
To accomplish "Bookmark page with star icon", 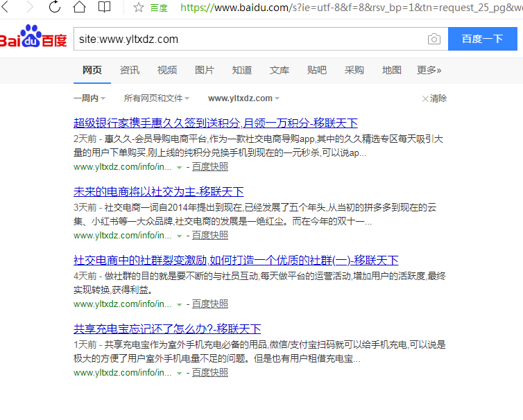I will coord(139,8).
